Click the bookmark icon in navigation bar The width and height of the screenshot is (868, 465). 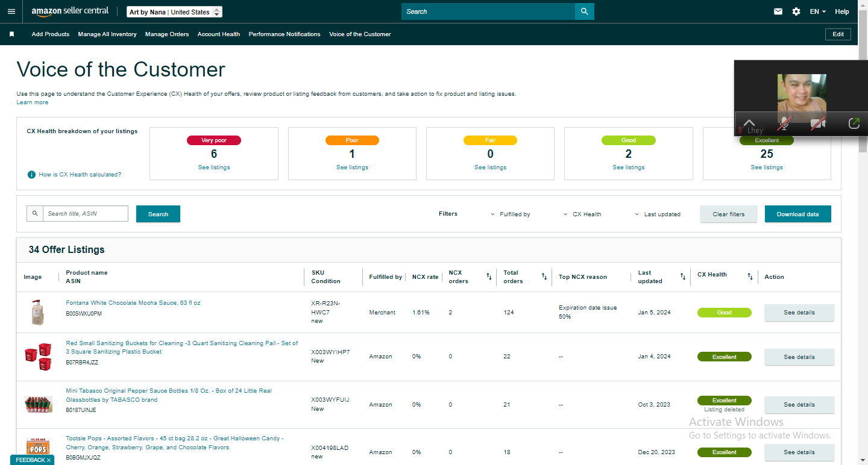11,34
